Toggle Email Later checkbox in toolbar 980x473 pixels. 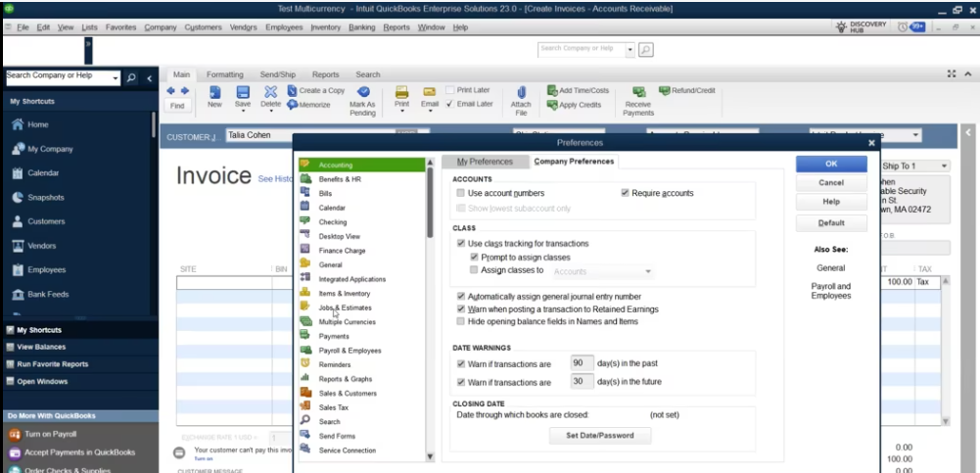[450, 104]
